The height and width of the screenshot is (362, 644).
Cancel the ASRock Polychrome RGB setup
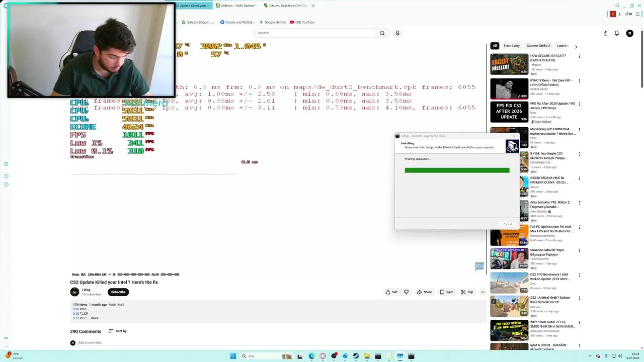click(x=507, y=224)
